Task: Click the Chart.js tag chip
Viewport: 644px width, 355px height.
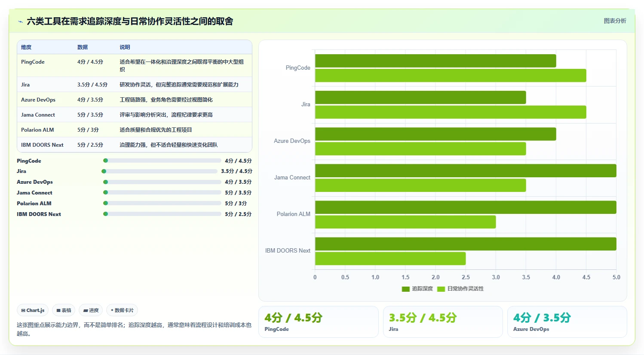Action: [33, 310]
